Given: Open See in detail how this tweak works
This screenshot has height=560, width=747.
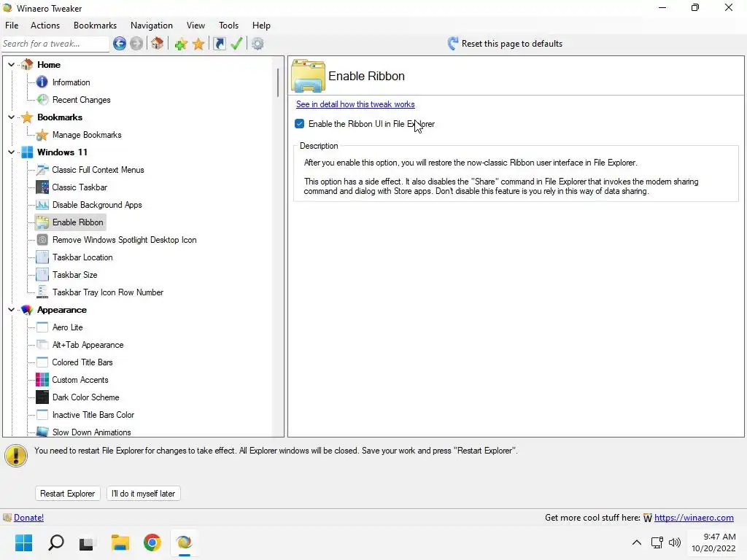Looking at the screenshot, I should pyautogui.click(x=355, y=104).
